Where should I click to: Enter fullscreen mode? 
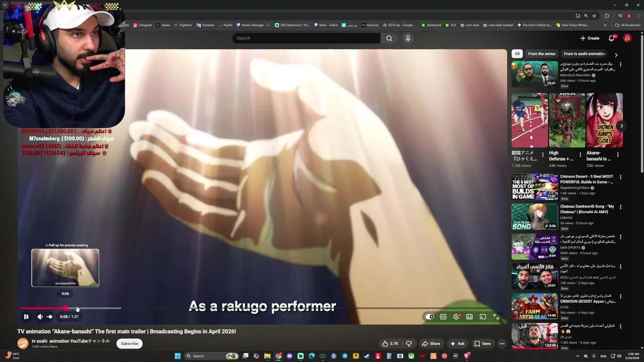(496, 317)
